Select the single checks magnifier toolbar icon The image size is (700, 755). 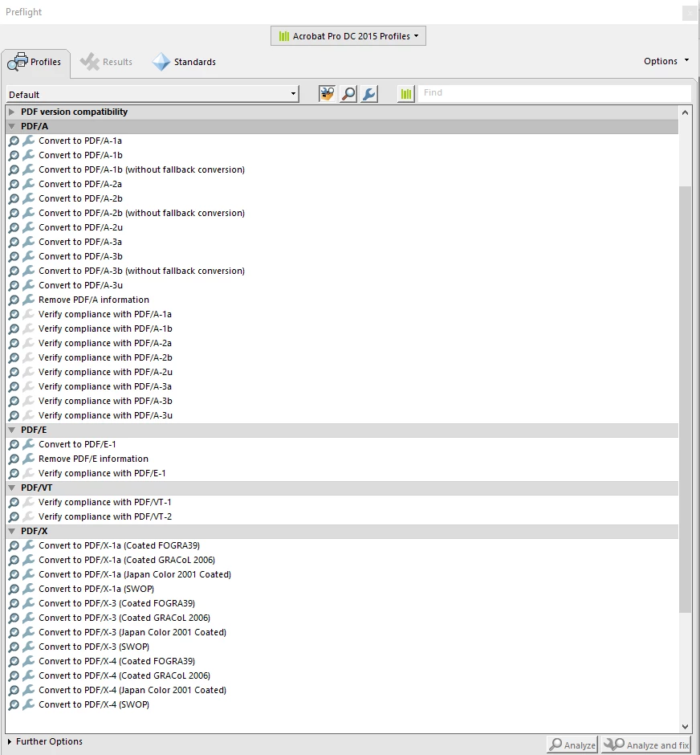[x=348, y=93]
